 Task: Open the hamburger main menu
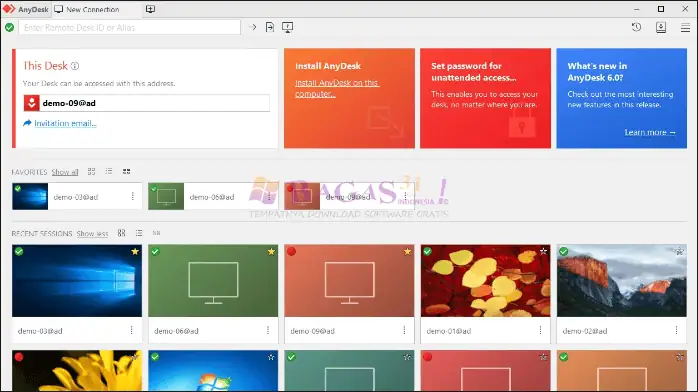[x=686, y=28]
